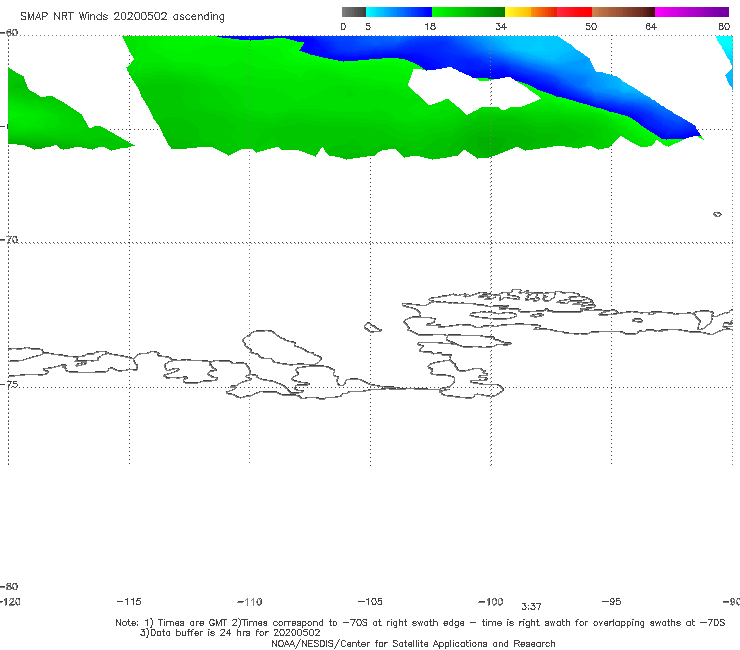This screenshot has width=740, height=650.
Task: Click the note line starting "Note: 1) Times are GMT"
Action: coord(420,623)
